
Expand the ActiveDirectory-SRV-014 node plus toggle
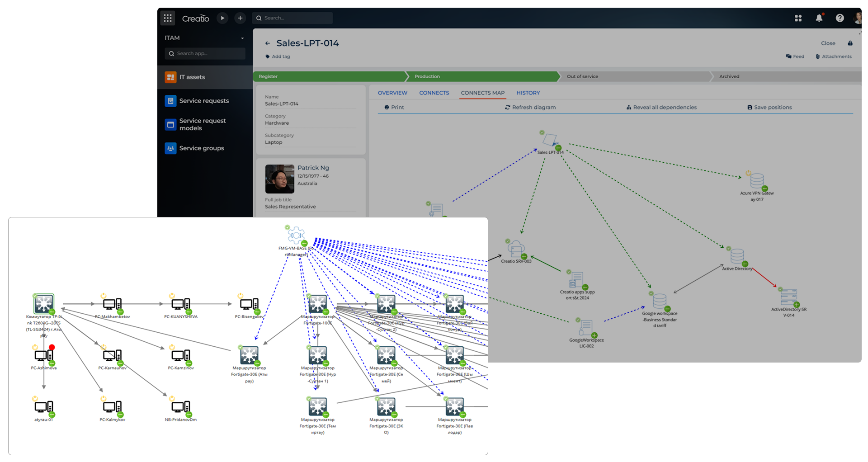tap(797, 305)
